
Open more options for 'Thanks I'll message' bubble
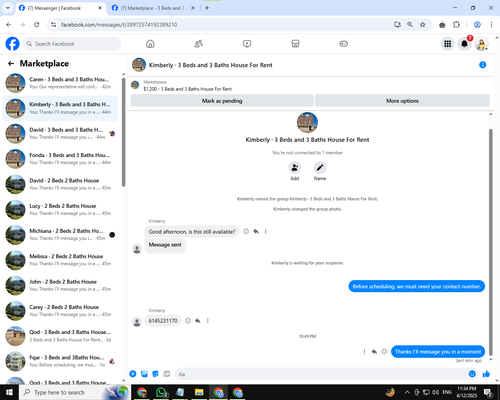point(364,352)
